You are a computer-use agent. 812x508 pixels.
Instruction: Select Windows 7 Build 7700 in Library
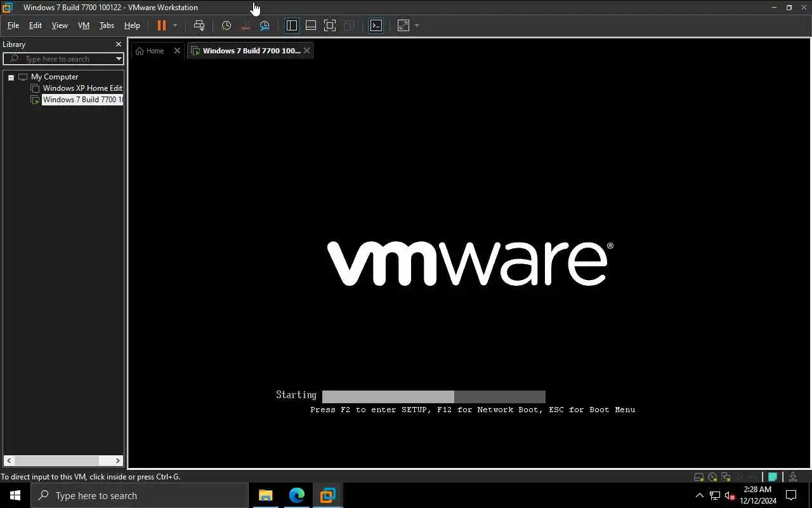[82, 100]
